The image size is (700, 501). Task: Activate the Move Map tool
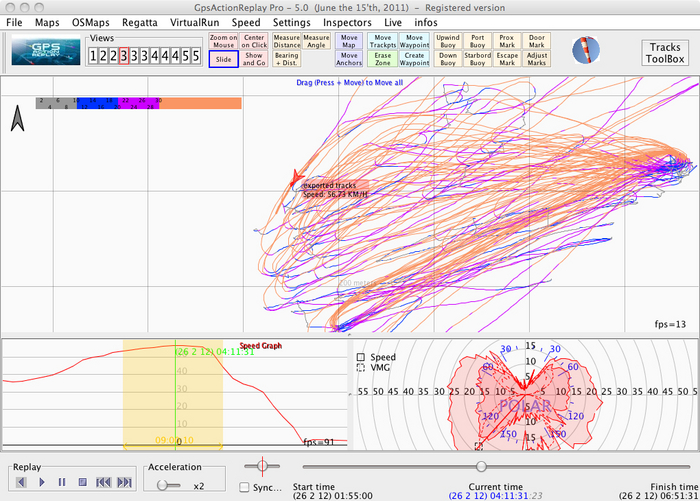tap(349, 41)
